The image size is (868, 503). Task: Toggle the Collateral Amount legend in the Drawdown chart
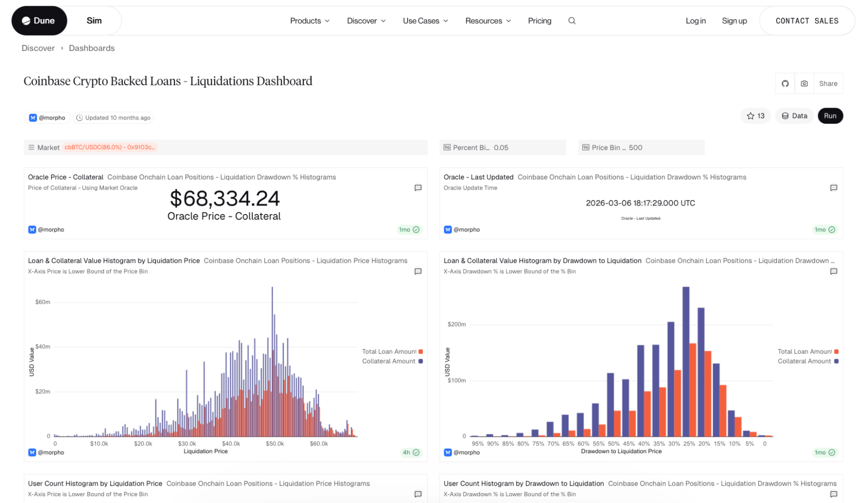(x=804, y=361)
